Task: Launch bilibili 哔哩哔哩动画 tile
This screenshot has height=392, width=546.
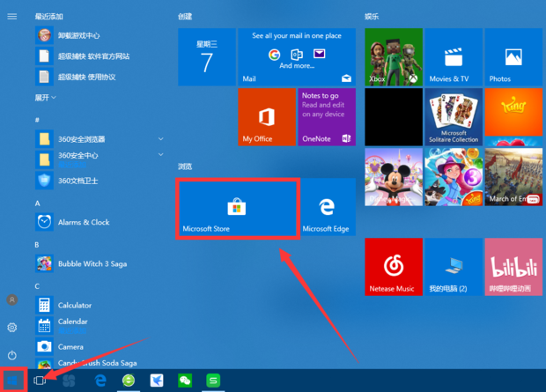Action: coord(513,267)
